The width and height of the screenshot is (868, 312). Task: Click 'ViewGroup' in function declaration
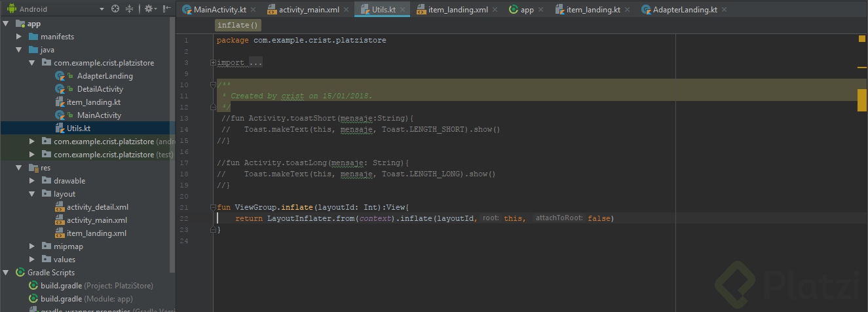[255, 207]
